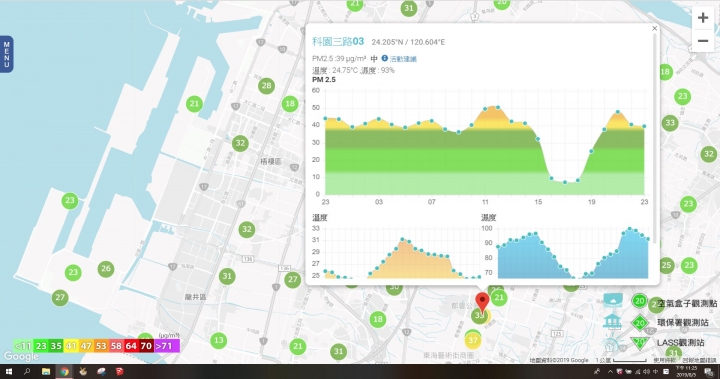Click the blue info icon beside 活動建議
Image resolution: width=720 pixels, height=379 pixels.
click(385, 58)
